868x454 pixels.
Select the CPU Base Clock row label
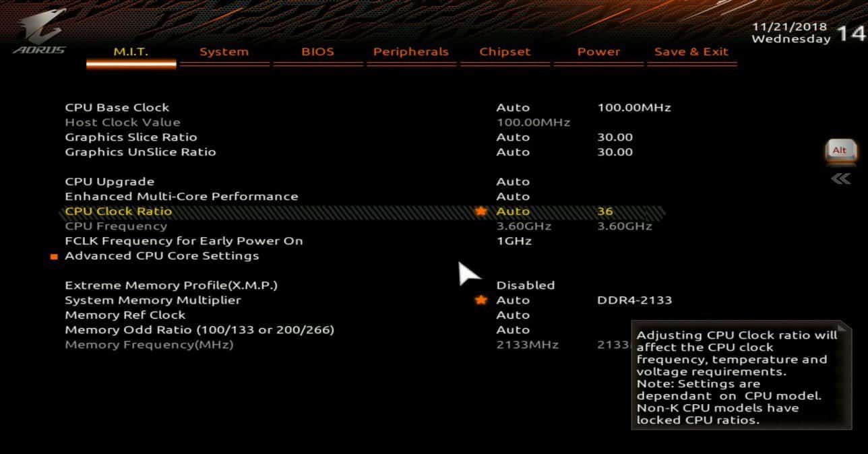(117, 108)
